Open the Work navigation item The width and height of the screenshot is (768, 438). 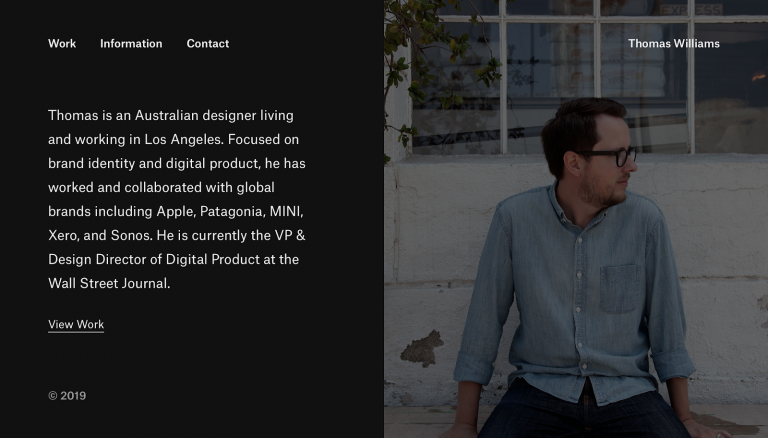coord(62,44)
